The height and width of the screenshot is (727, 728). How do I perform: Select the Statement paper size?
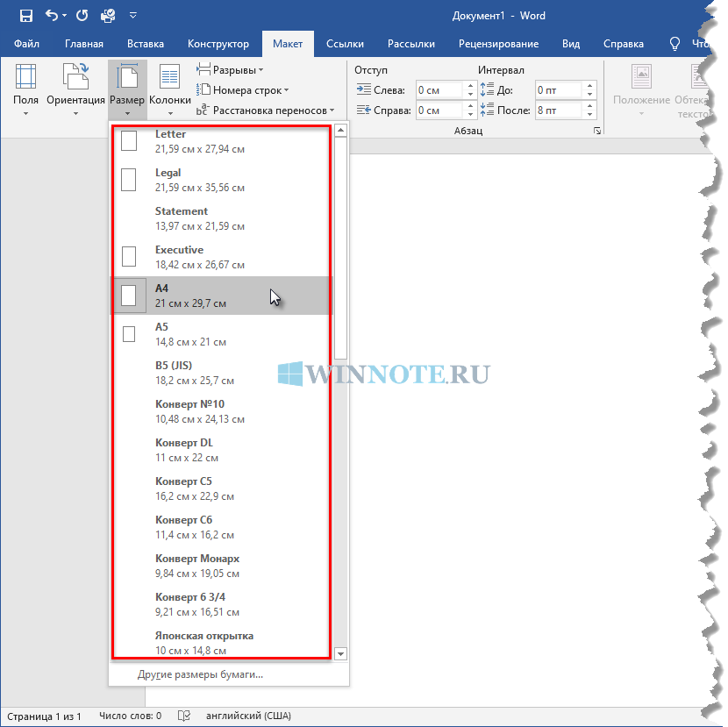tap(222, 218)
